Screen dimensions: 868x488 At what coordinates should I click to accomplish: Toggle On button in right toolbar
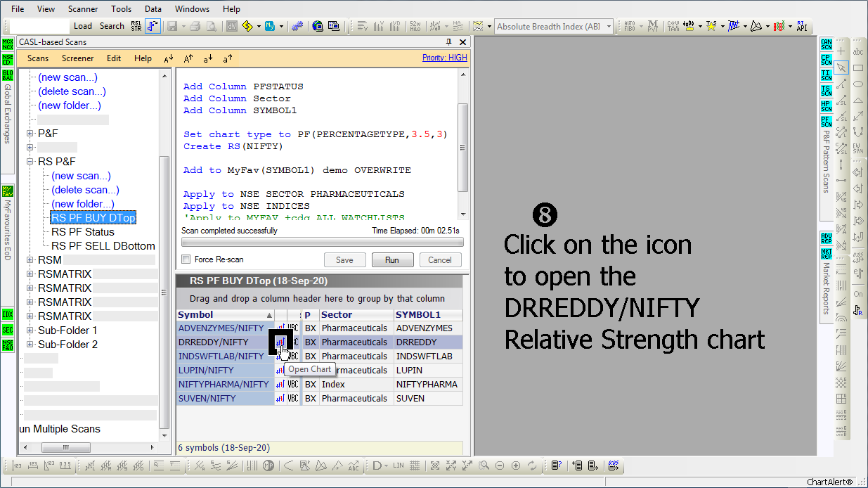tap(858, 294)
